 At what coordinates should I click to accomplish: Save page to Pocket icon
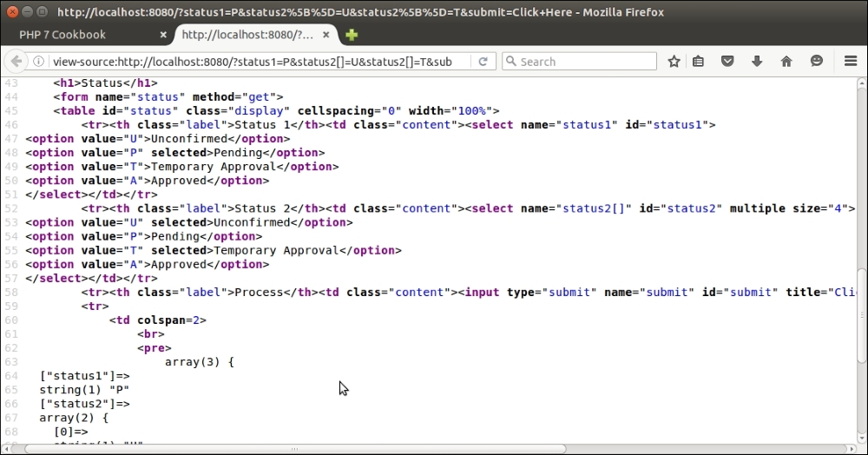click(727, 62)
